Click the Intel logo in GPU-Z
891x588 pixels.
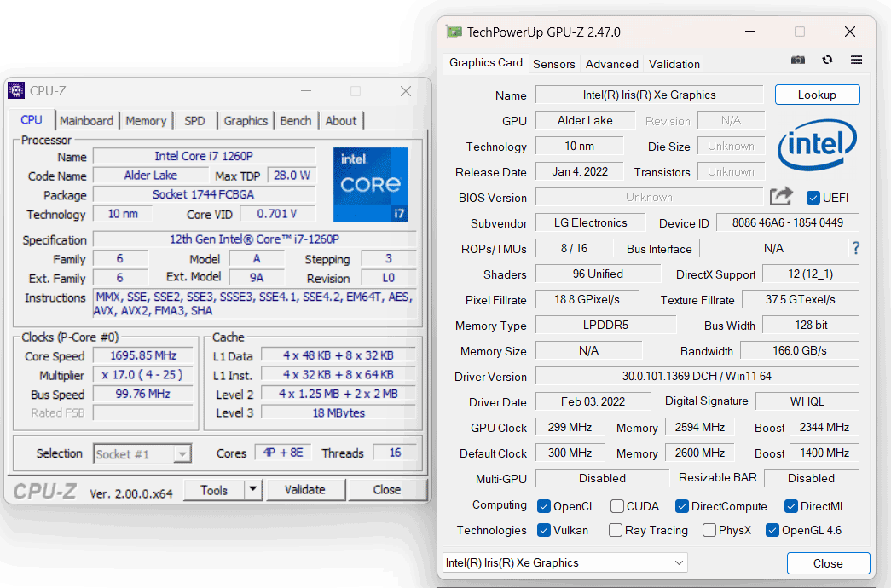coord(817,144)
